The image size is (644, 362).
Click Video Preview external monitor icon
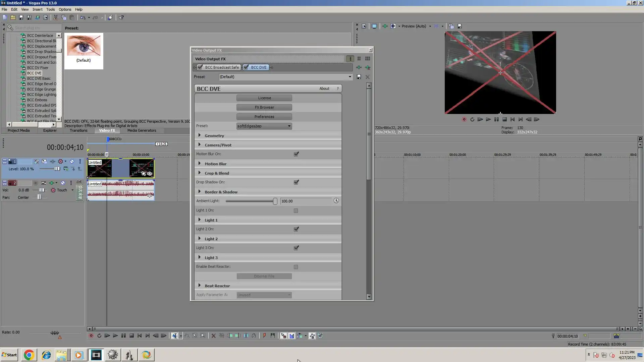click(x=374, y=26)
